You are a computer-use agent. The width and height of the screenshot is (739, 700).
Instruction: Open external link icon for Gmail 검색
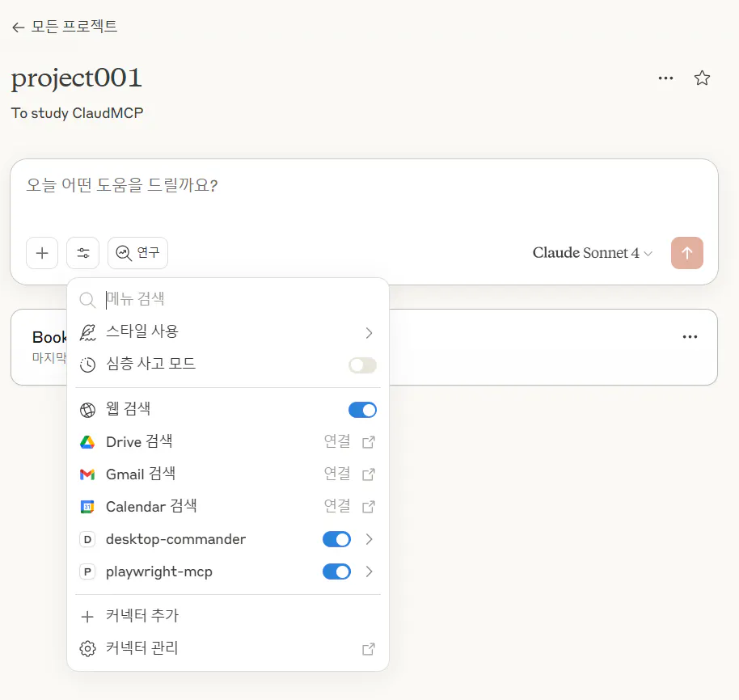tap(369, 474)
